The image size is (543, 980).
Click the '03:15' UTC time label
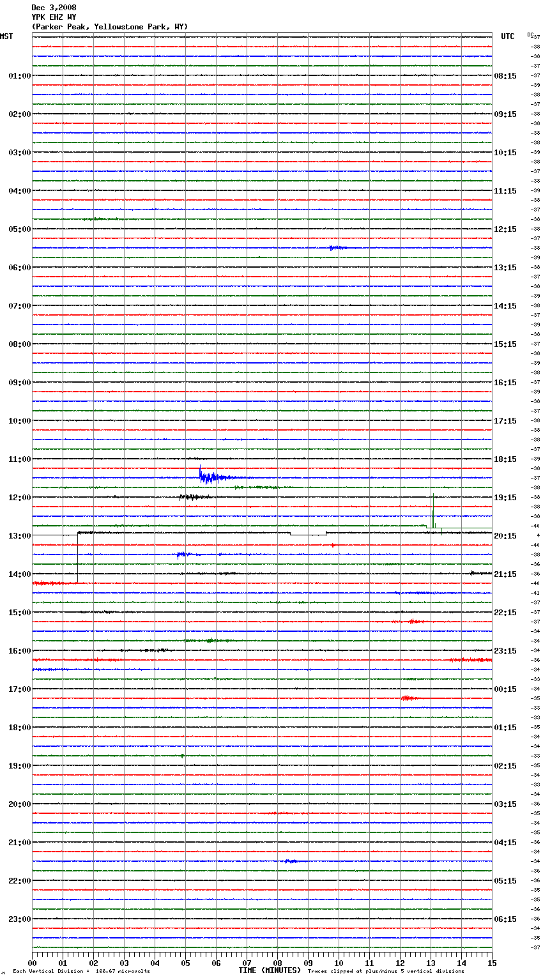click(x=505, y=804)
